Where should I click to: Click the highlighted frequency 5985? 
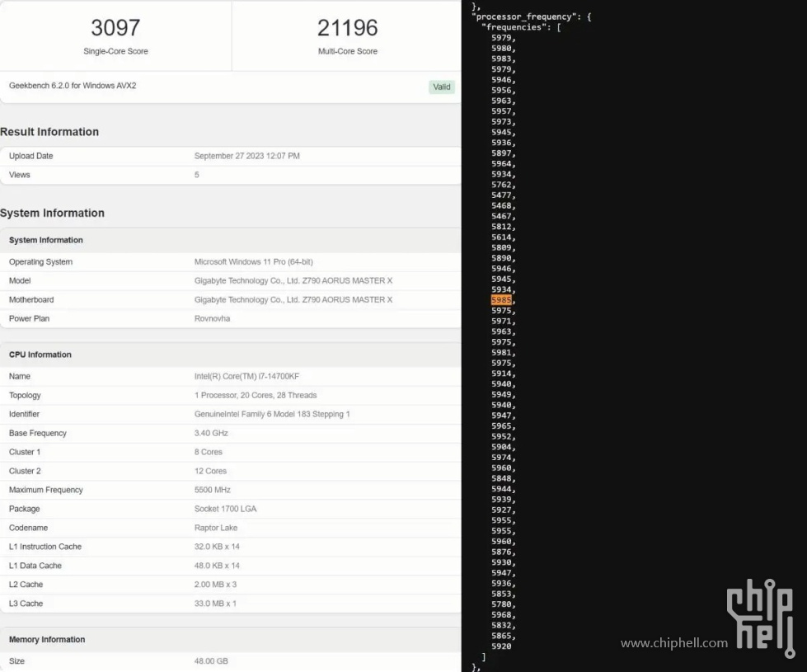[501, 300]
